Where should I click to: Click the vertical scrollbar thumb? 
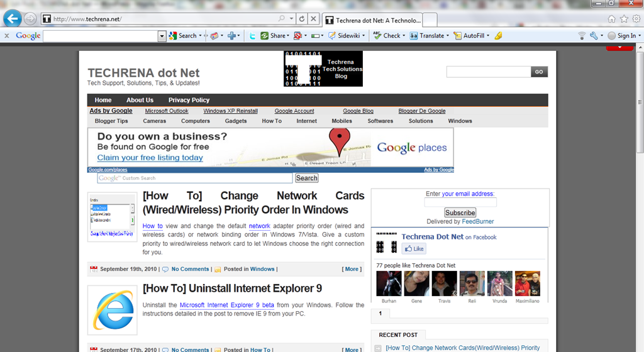click(640, 102)
